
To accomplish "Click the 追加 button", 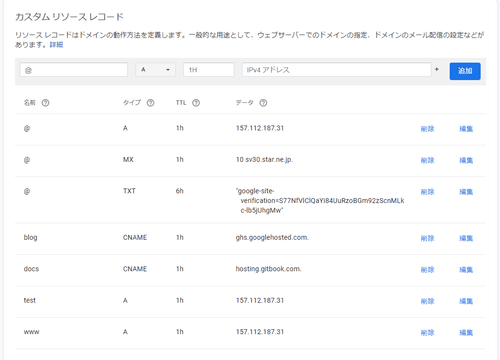I will 465,71.
